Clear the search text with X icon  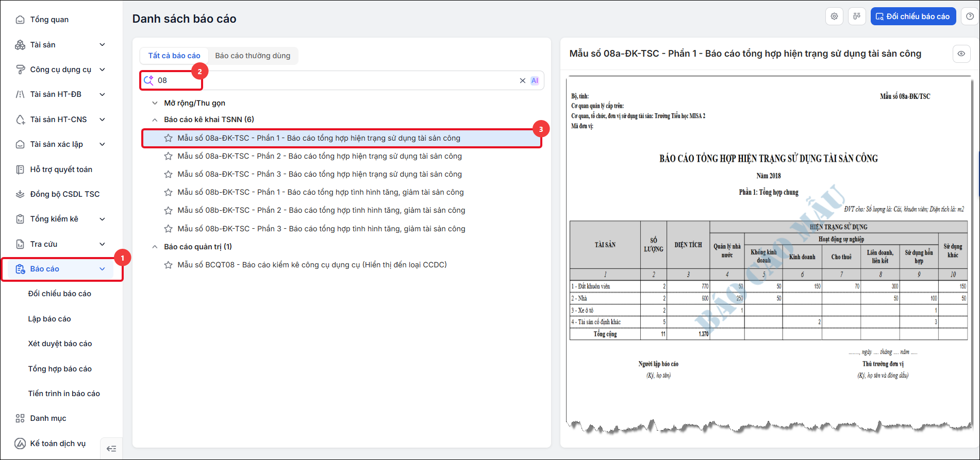coord(522,80)
